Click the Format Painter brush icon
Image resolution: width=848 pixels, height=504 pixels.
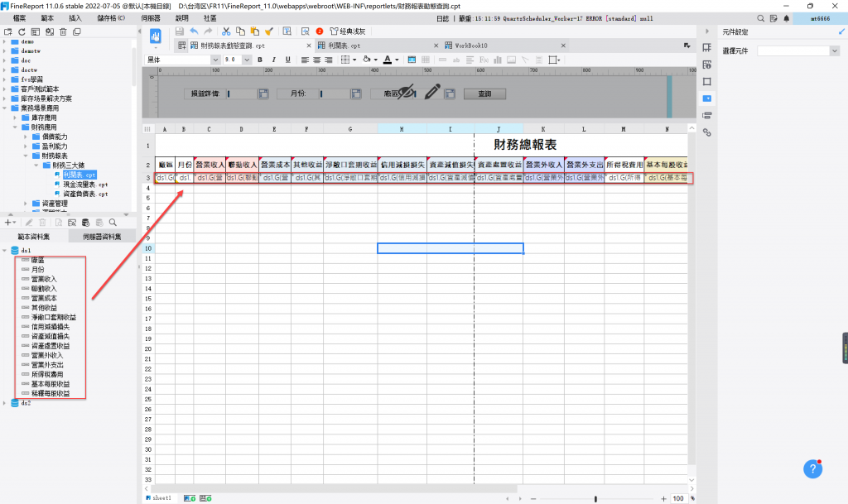coord(269,31)
